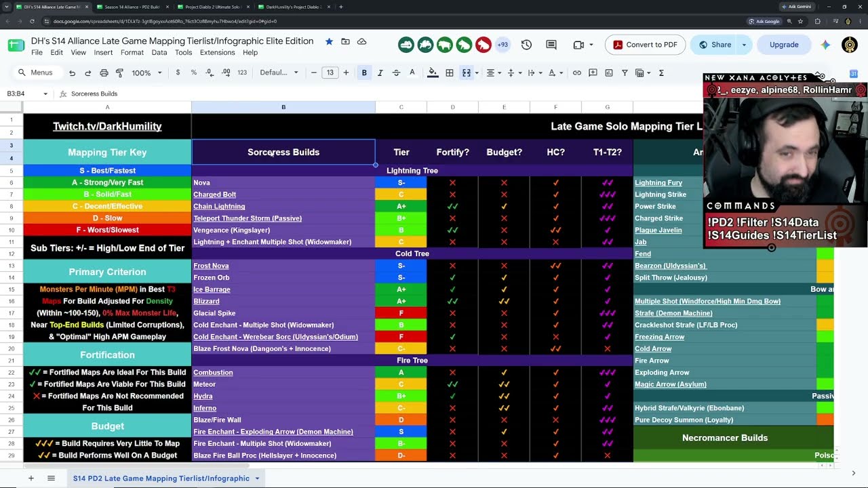Toggle italic formatting

tap(380, 73)
